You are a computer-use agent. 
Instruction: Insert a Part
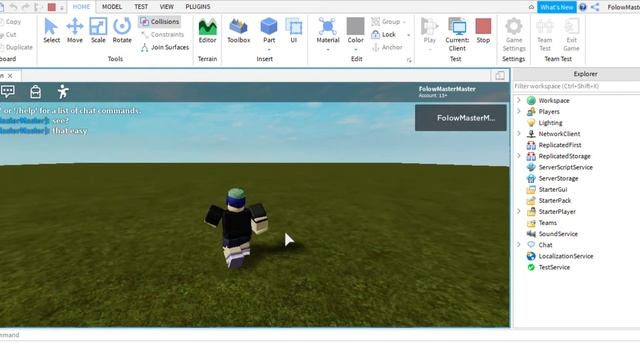point(269,31)
